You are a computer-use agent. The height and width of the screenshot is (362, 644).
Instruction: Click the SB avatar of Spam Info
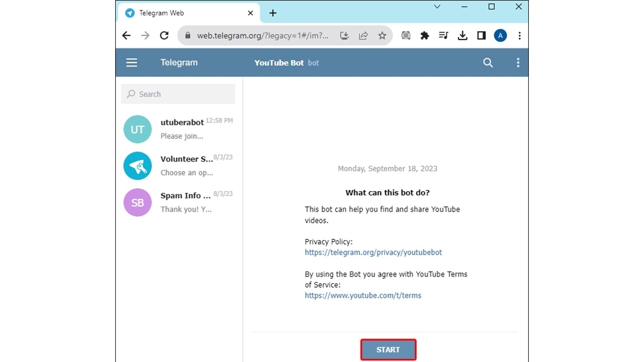point(138,202)
